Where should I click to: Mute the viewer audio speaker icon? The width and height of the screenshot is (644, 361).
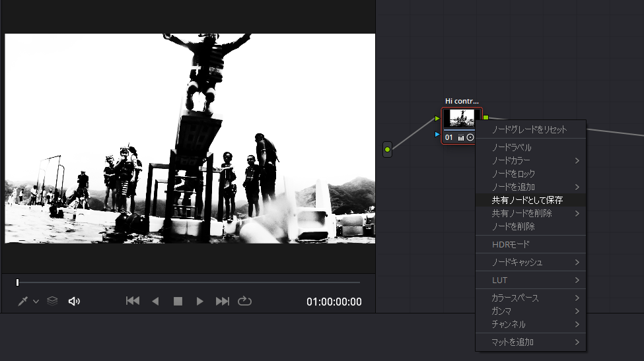pos(74,301)
